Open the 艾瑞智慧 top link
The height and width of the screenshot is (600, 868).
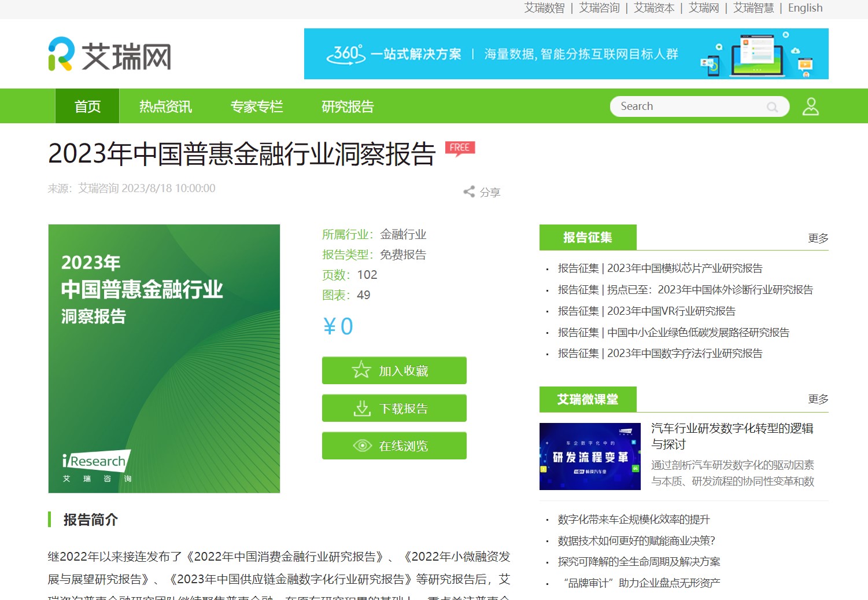point(754,8)
